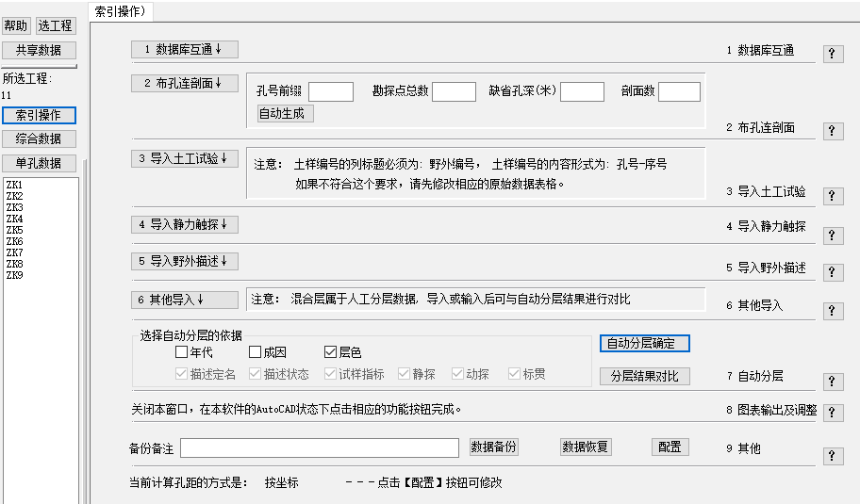
Task: Select borehole ZK8 in list
Action: [x=15, y=264]
